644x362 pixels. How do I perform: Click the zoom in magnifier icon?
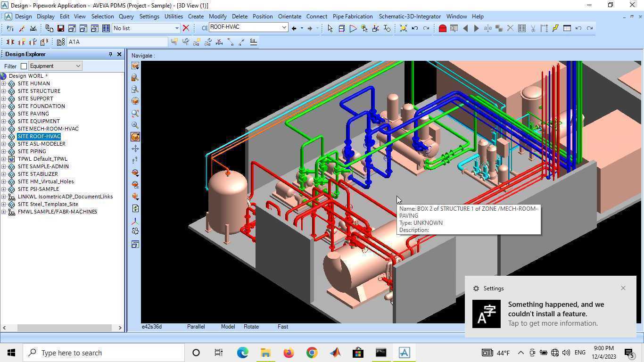[135, 125]
